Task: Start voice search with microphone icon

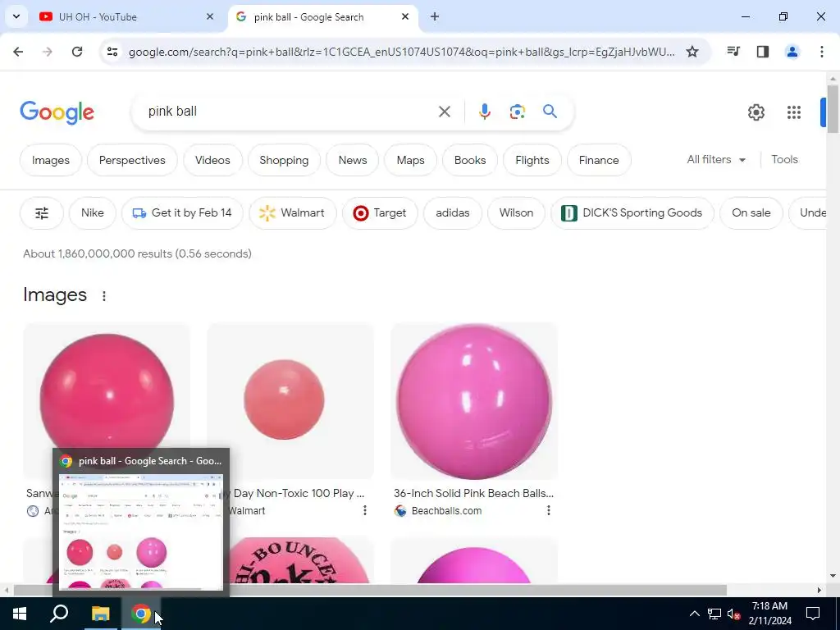Action: [x=484, y=112]
